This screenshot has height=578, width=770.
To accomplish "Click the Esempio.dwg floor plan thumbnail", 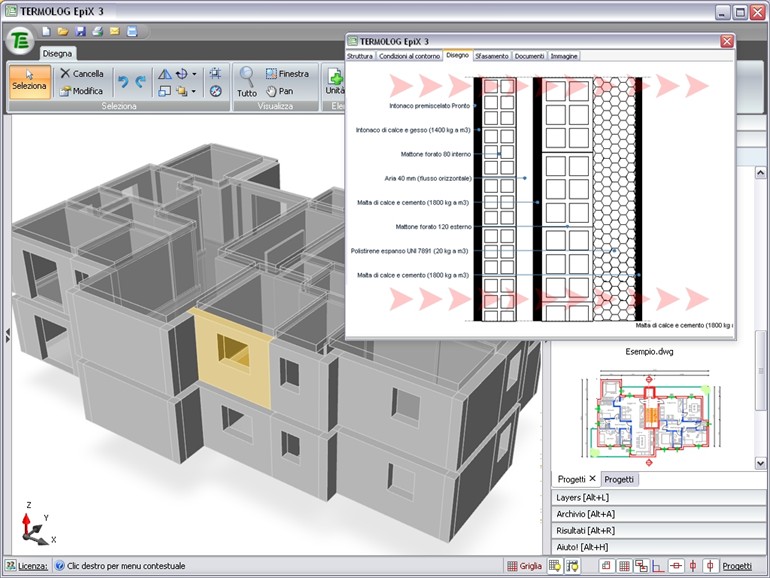I will click(651, 416).
